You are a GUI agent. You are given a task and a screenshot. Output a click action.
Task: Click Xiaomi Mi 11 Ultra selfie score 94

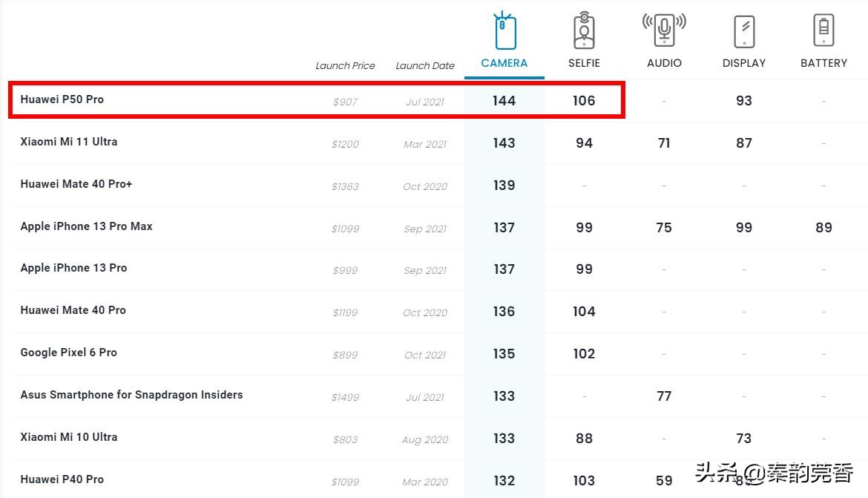pos(584,143)
